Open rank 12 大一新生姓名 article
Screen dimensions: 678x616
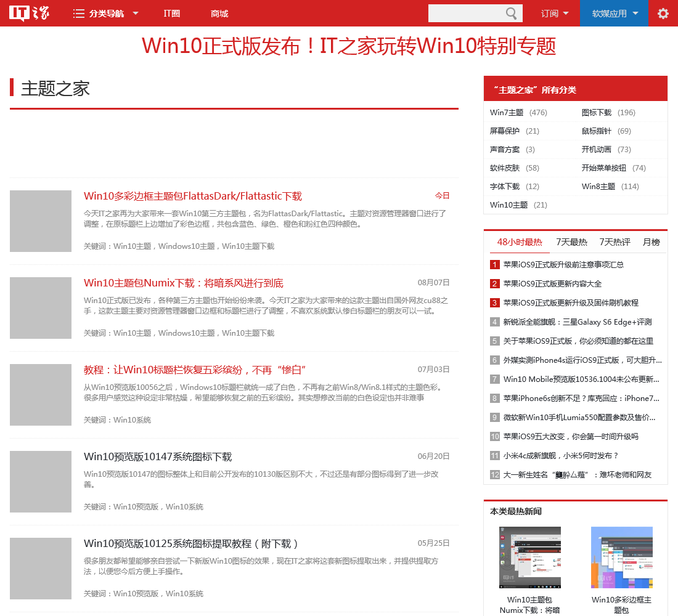578,475
